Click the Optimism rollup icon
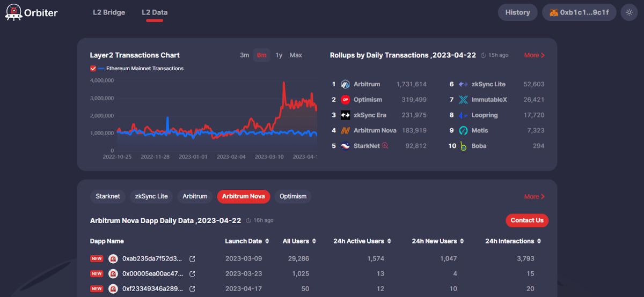Image resolution: width=644 pixels, height=297 pixels. (x=345, y=100)
